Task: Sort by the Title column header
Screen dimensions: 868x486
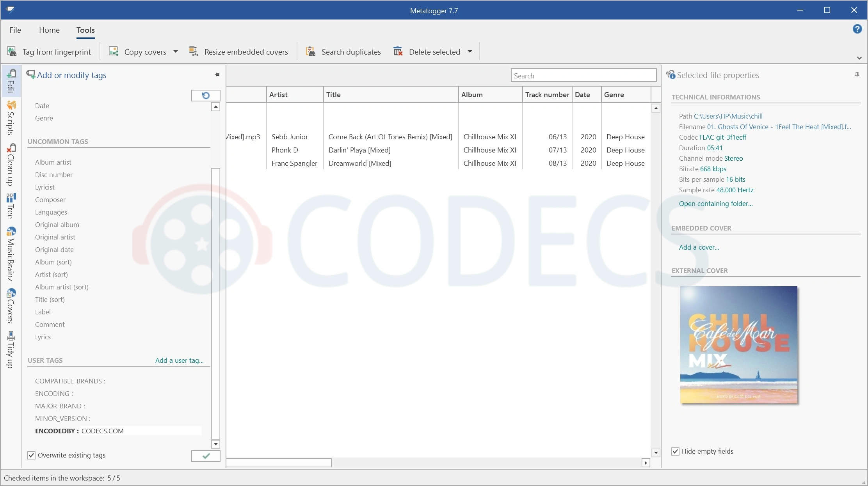Action: tap(391, 94)
